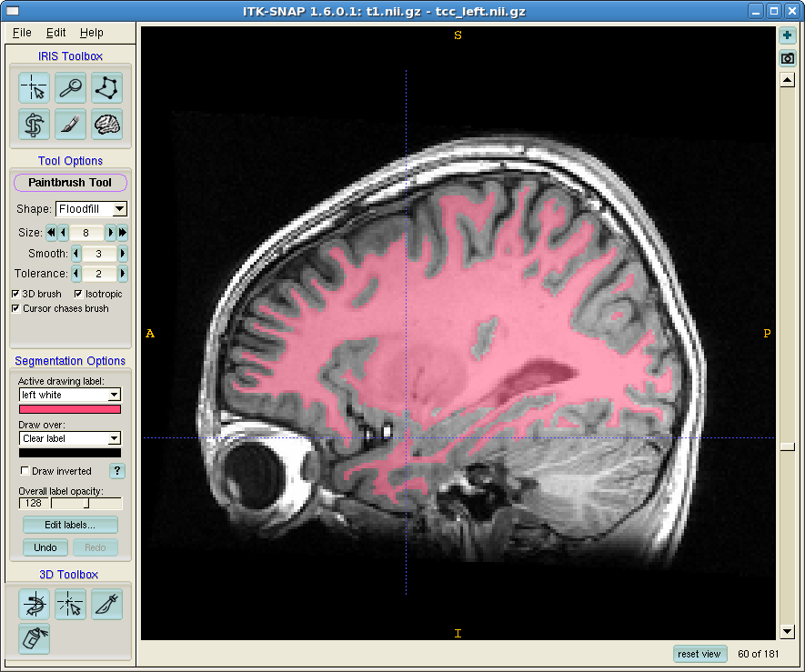Click the overall label opacity slider

click(x=86, y=503)
